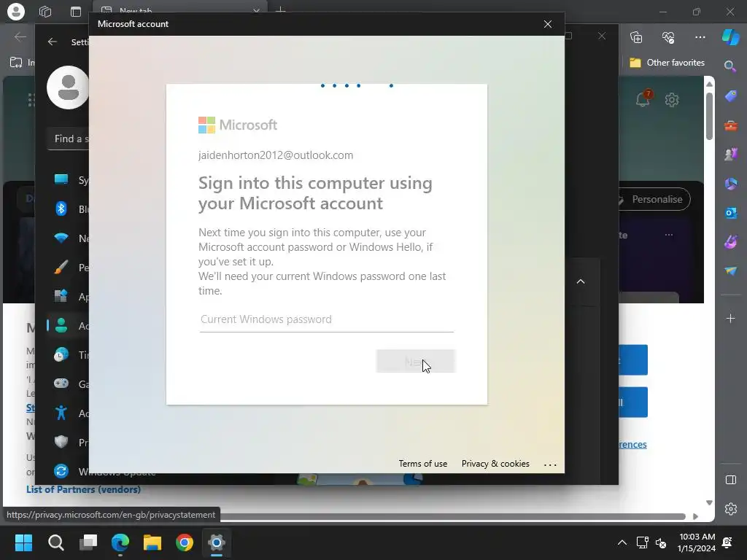This screenshot has height=560, width=747.
Task: Close the Microsoft account dialog
Action: (548, 24)
